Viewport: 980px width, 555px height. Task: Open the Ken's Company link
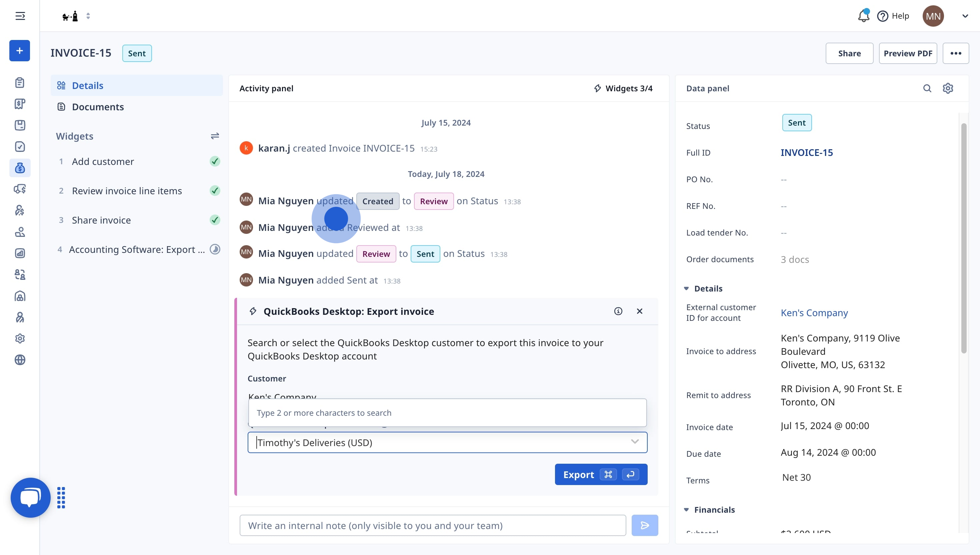tap(814, 313)
